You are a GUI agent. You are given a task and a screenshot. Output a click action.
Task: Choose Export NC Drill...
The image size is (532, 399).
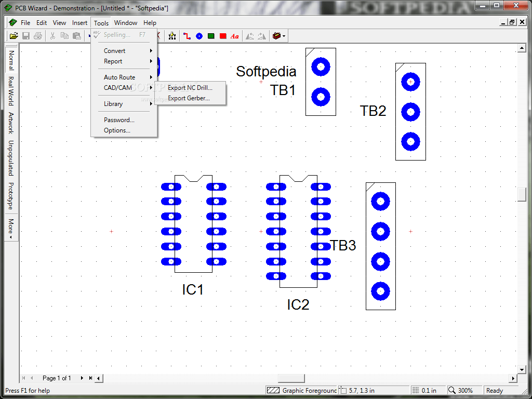click(x=190, y=88)
